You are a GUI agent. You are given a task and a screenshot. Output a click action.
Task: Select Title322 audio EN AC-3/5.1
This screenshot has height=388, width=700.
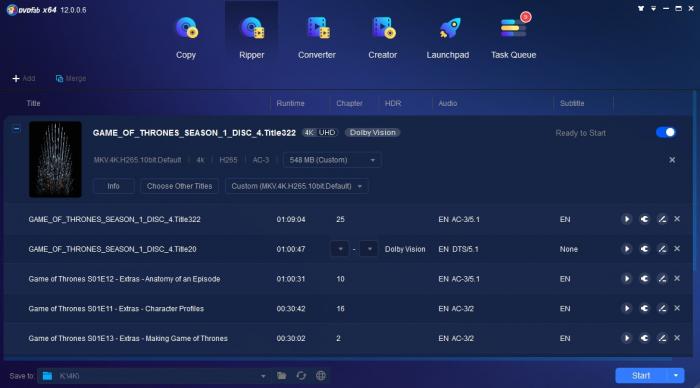(458, 219)
